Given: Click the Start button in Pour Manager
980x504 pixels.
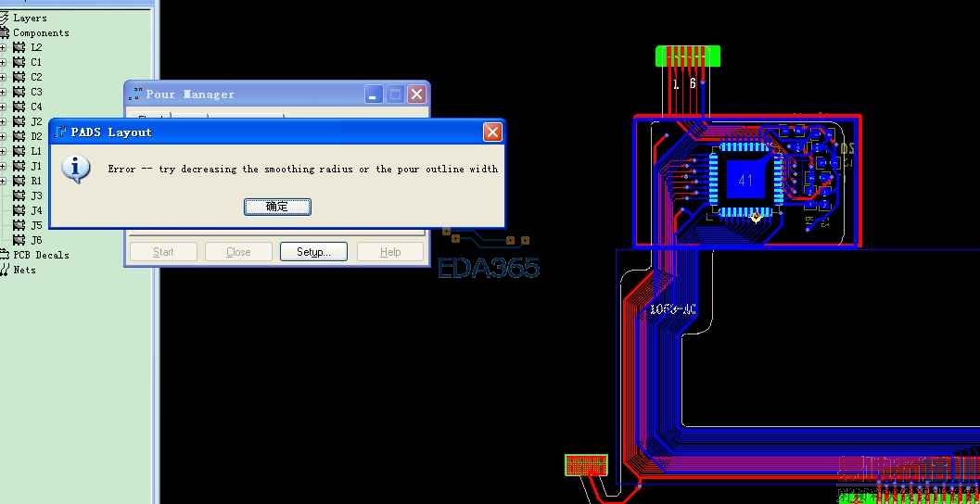Looking at the screenshot, I should [x=163, y=252].
